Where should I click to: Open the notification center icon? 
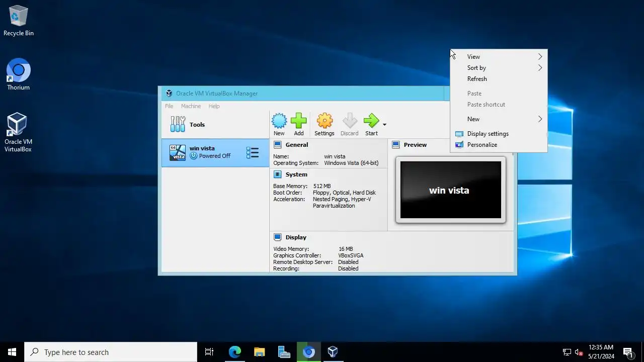pos(628,352)
